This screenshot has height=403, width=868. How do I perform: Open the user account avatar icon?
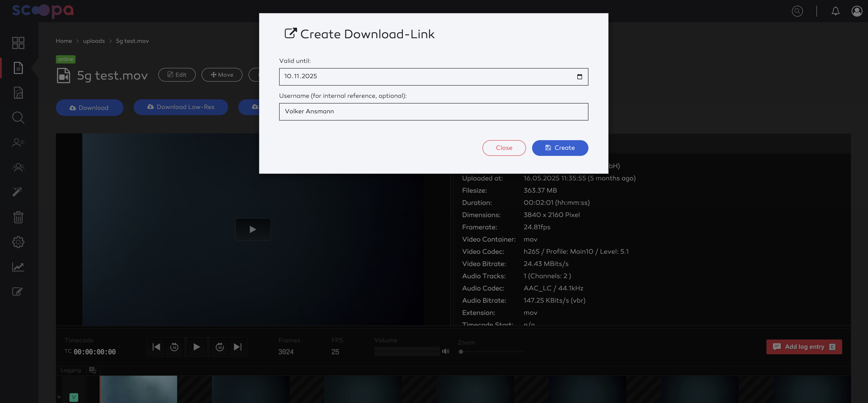point(857,11)
